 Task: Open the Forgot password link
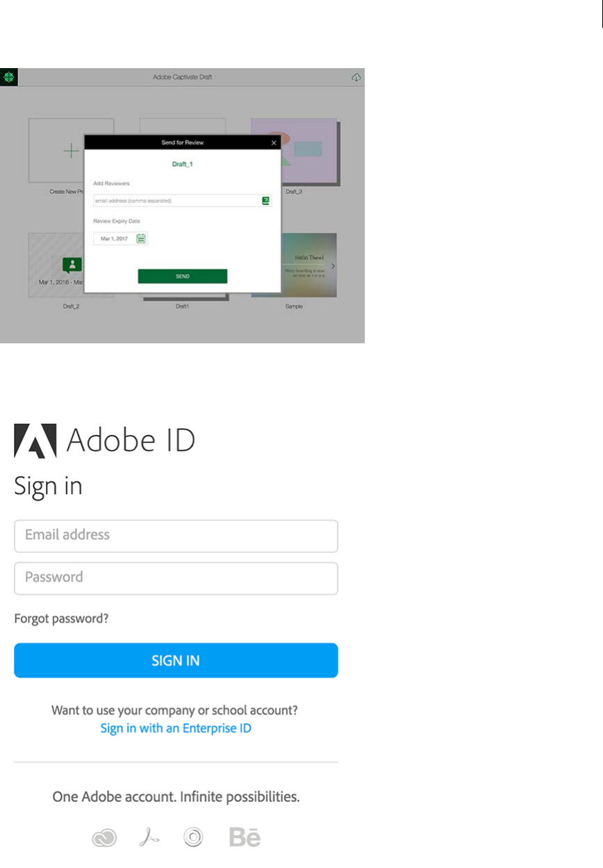tap(61, 618)
